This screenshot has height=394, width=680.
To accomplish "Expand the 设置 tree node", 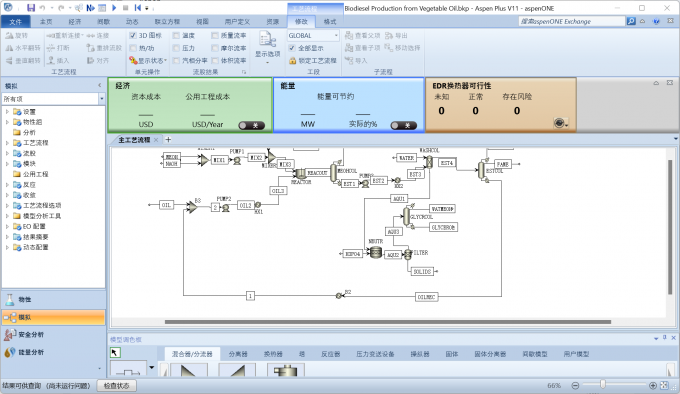I will tap(7, 111).
